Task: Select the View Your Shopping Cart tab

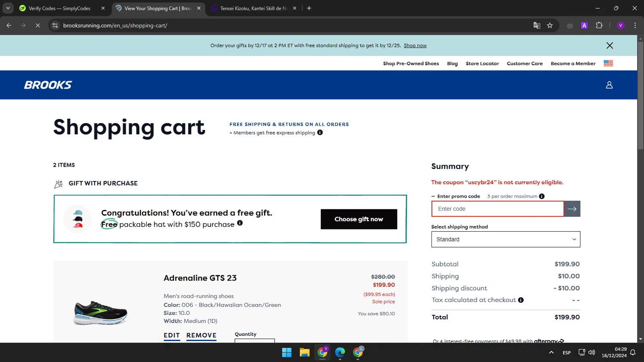Action: (x=158, y=8)
